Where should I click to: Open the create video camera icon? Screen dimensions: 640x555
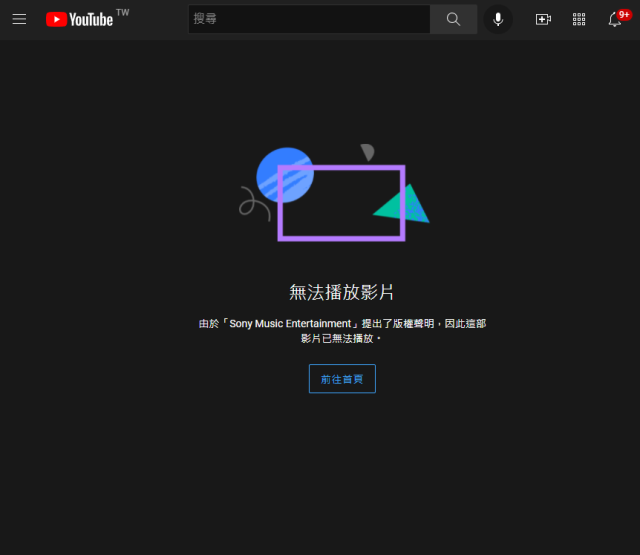tap(543, 19)
